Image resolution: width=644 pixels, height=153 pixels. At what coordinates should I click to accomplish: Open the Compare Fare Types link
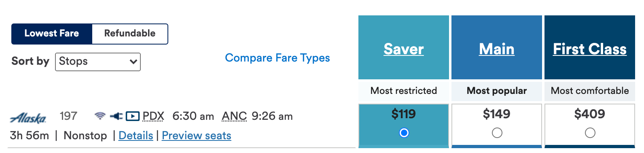278,58
